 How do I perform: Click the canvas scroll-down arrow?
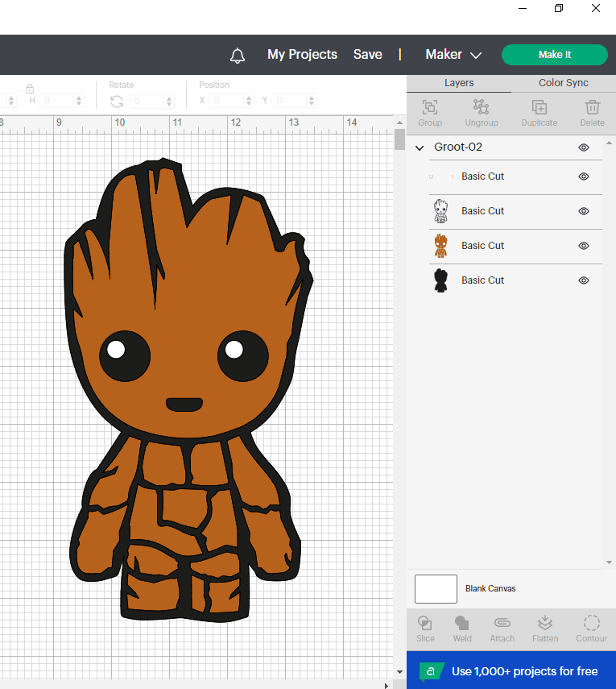click(399, 672)
